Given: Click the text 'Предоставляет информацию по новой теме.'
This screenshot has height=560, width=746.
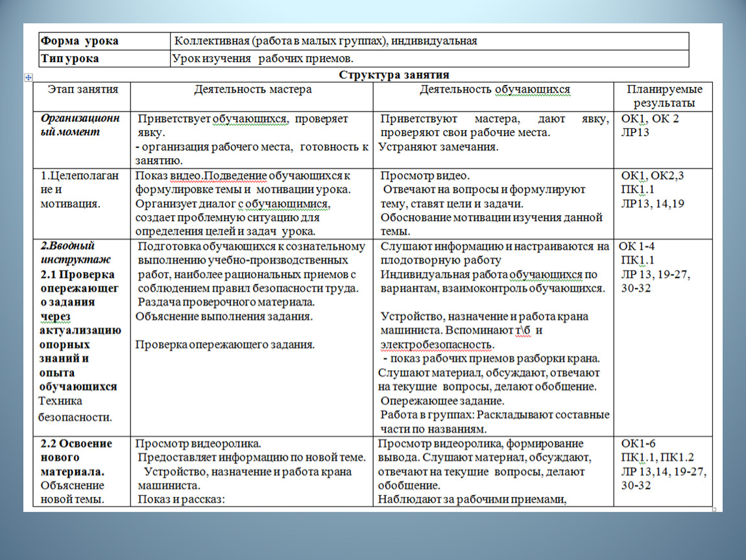Looking at the screenshot, I should (x=252, y=458).
